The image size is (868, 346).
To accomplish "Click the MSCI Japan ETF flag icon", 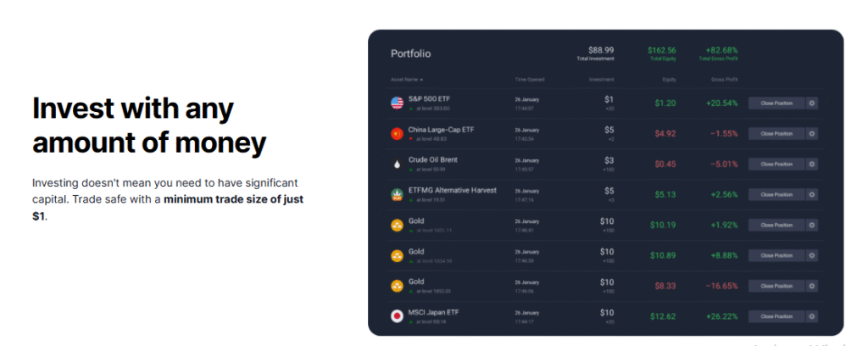I will tap(397, 316).
